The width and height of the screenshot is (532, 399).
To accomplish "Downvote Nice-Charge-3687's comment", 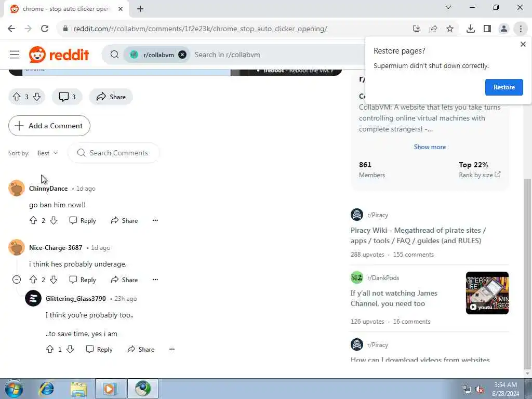I will click(x=54, y=280).
